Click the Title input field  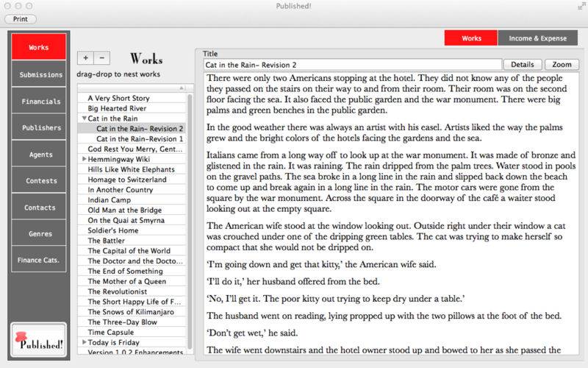(353, 65)
